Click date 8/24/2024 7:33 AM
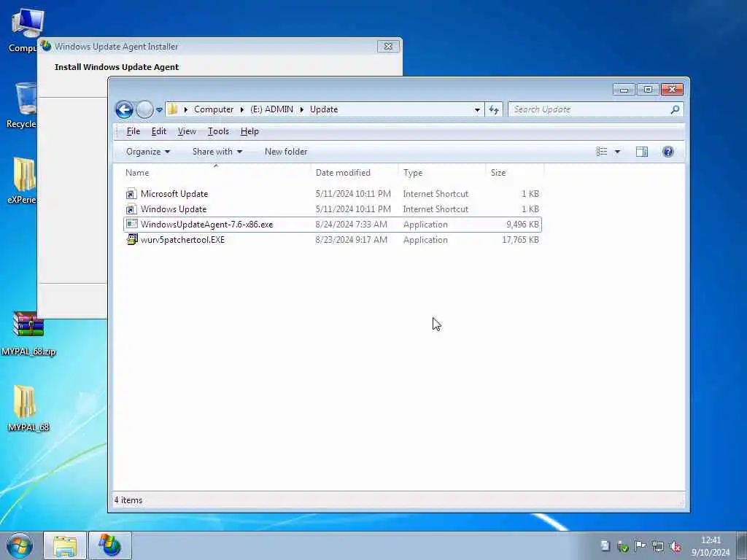This screenshot has height=560, width=747. tap(351, 225)
